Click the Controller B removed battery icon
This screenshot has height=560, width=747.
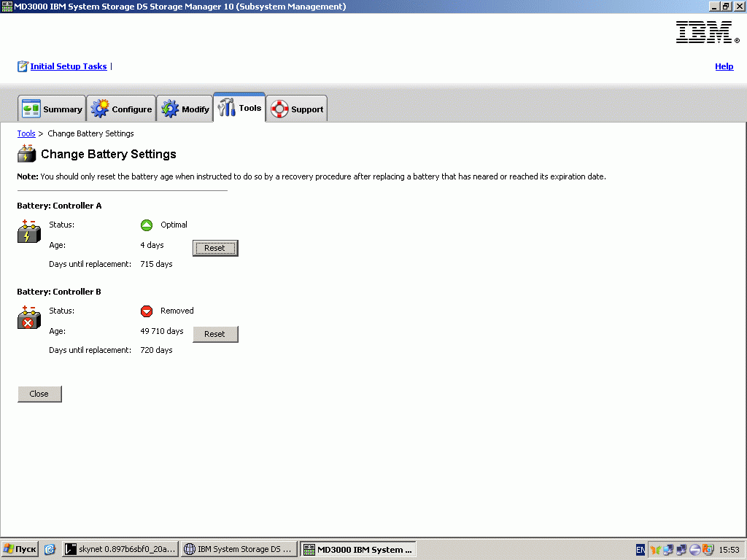[x=28, y=317]
